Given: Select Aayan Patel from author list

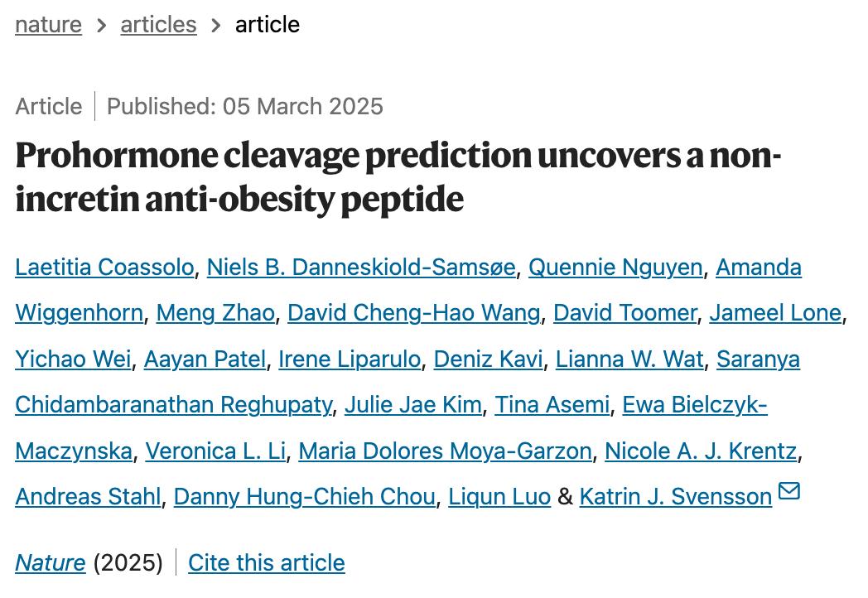Looking at the screenshot, I should pyautogui.click(x=205, y=359).
